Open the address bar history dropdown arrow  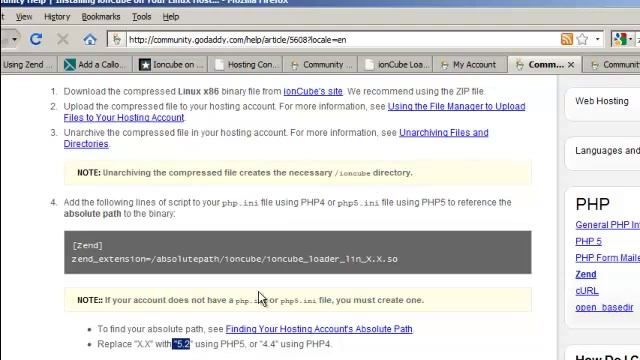click(x=598, y=39)
